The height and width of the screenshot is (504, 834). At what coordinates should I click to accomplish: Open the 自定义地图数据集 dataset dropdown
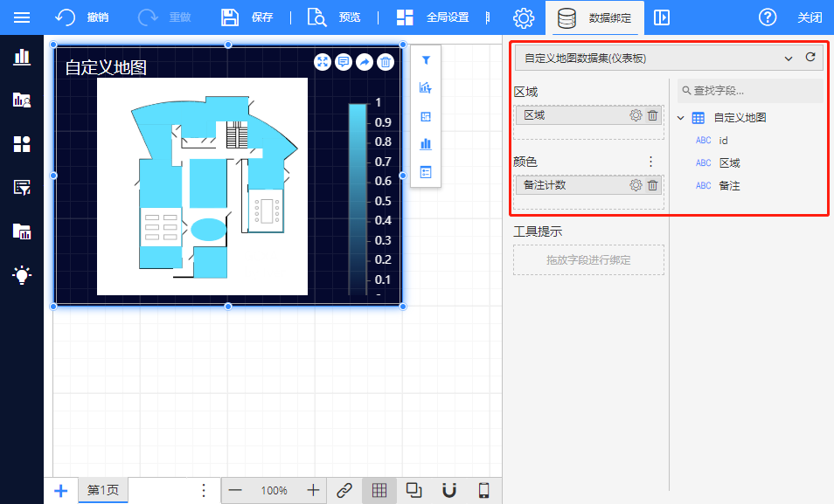656,59
